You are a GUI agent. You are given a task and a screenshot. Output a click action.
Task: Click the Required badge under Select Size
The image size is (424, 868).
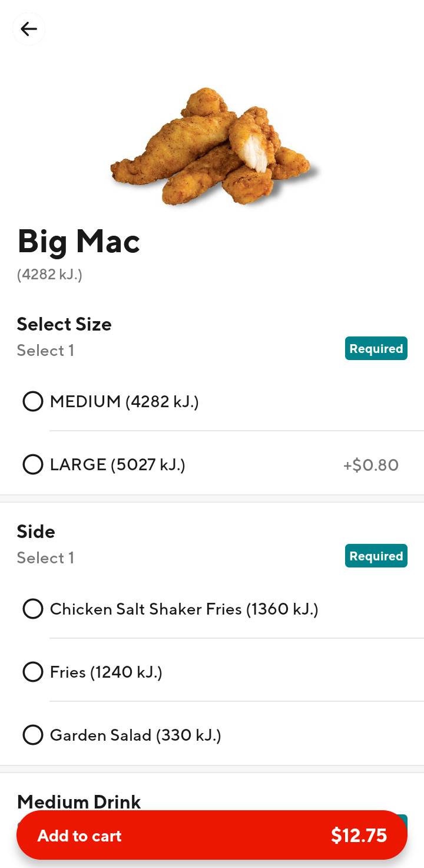376,348
